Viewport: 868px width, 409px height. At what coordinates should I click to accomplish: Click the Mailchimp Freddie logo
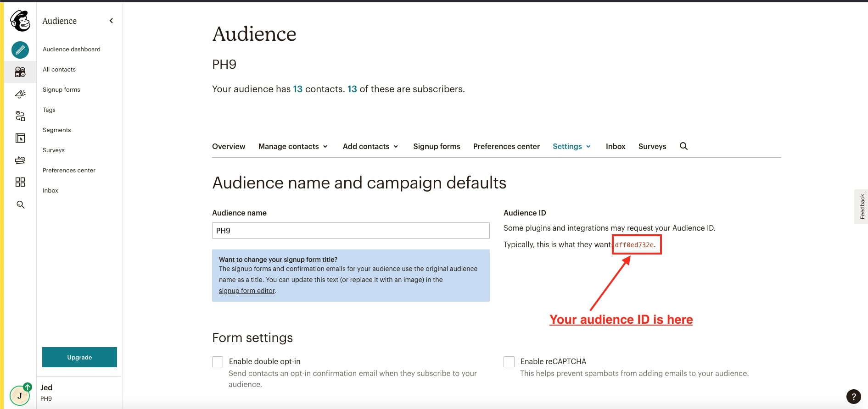(x=20, y=21)
